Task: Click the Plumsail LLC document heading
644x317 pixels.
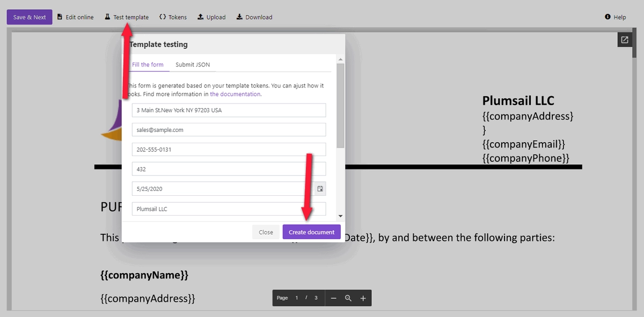Action: 518,100
